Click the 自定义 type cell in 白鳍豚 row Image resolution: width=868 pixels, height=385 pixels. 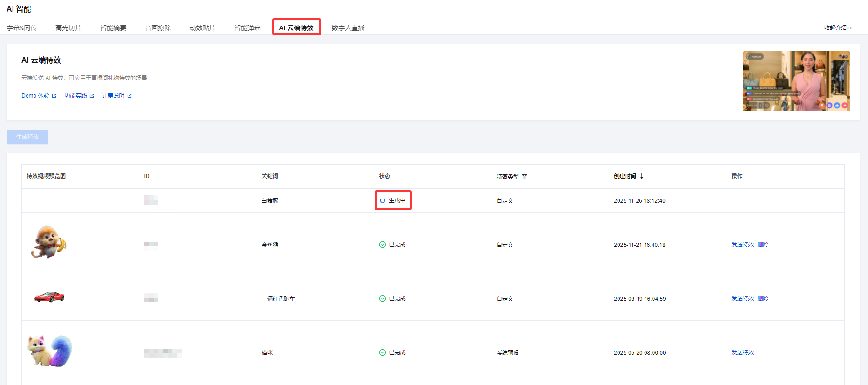pyautogui.click(x=505, y=201)
